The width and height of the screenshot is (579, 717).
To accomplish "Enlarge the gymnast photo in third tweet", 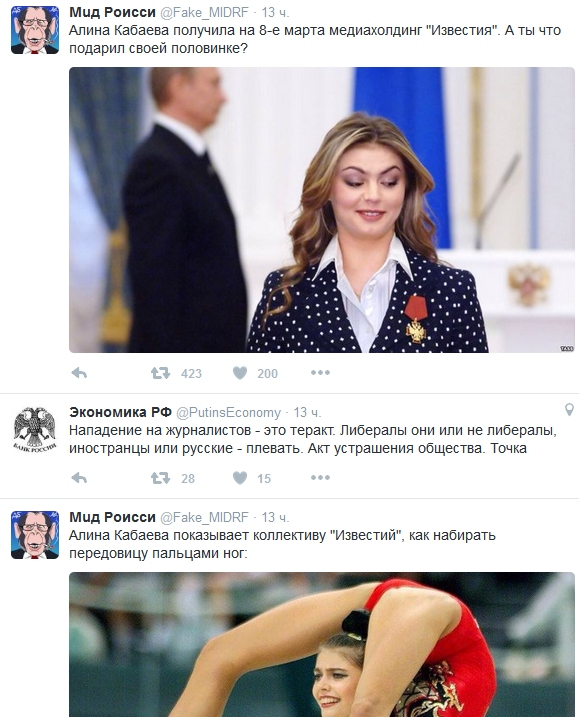I will 322,644.
